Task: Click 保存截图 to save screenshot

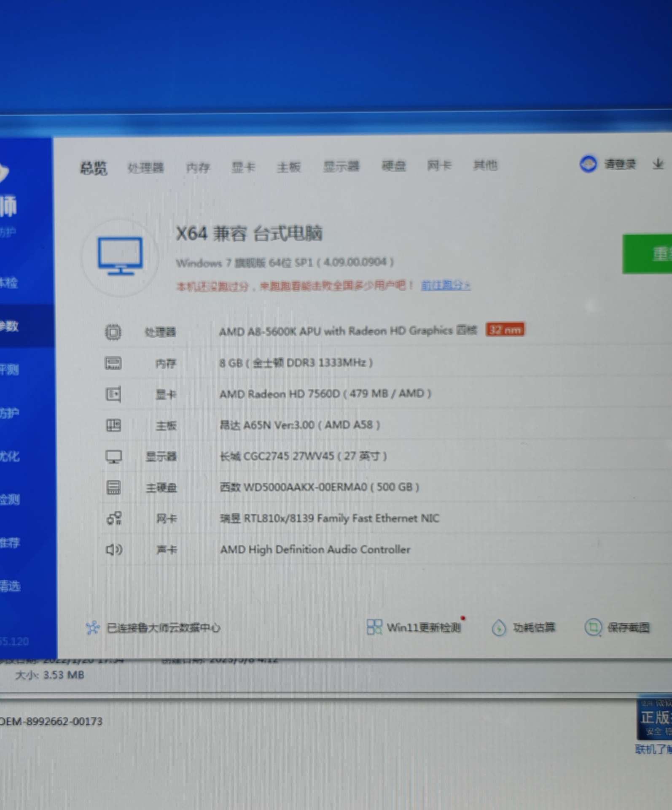Action: [628, 628]
